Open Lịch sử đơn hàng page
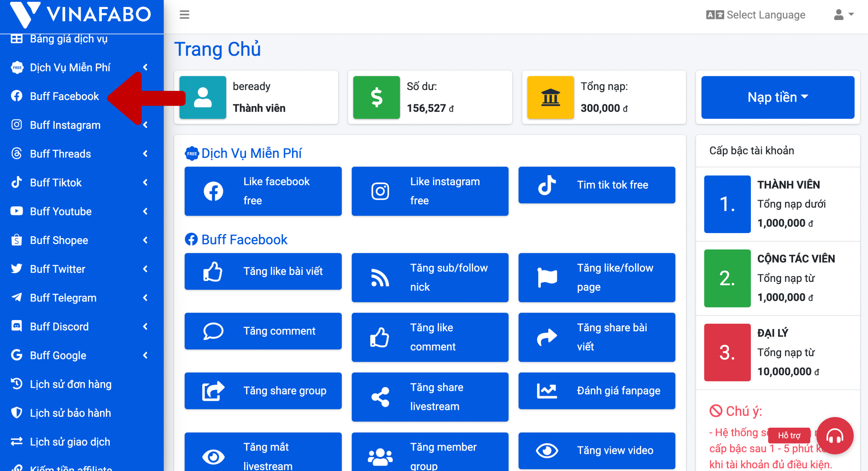Screen dimensions: 868x471 pyautogui.click(x=71, y=384)
